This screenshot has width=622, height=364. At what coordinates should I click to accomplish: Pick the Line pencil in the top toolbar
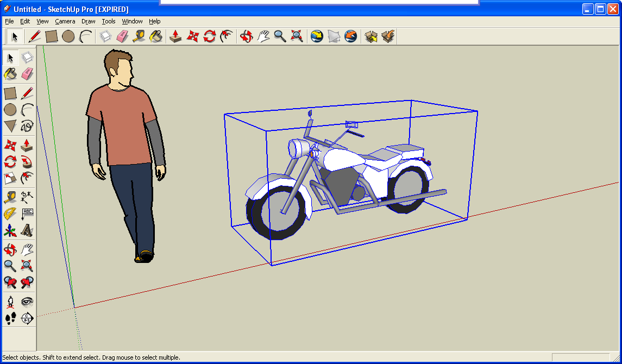[x=35, y=36]
